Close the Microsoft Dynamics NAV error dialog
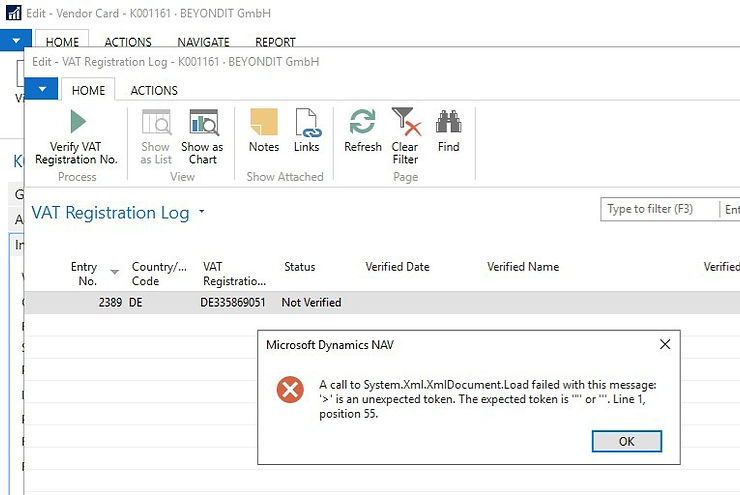Viewport: 740px width, 495px height. tap(664, 344)
